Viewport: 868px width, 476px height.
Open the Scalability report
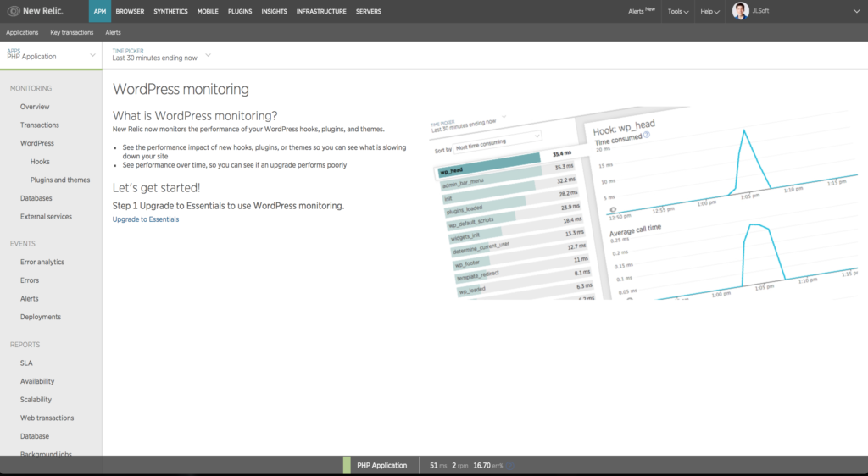pos(36,400)
